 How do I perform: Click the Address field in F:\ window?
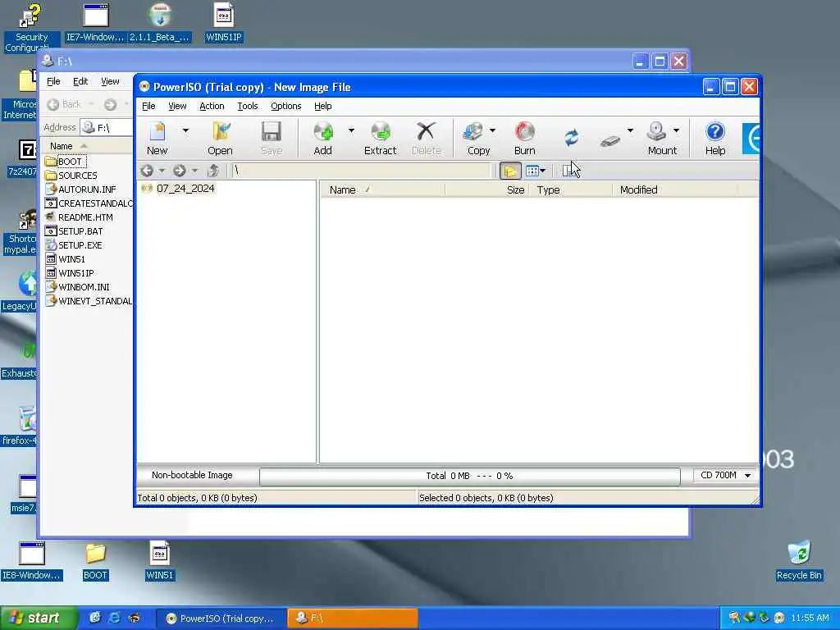(x=107, y=127)
